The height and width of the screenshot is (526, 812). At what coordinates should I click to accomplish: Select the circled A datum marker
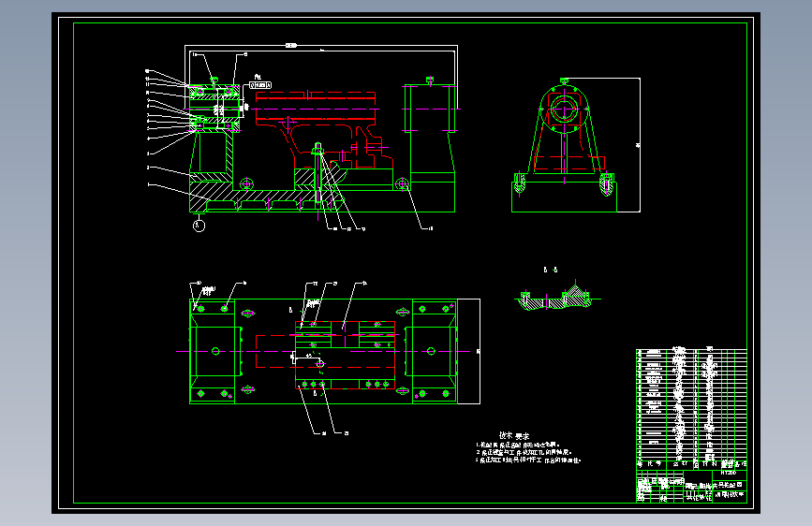(199, 226)
